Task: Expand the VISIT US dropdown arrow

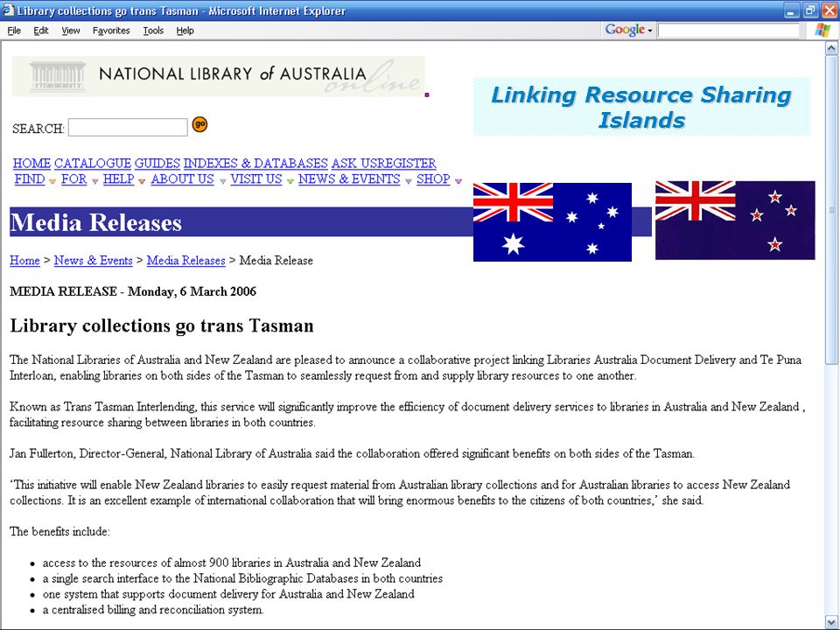Action: 290,182
